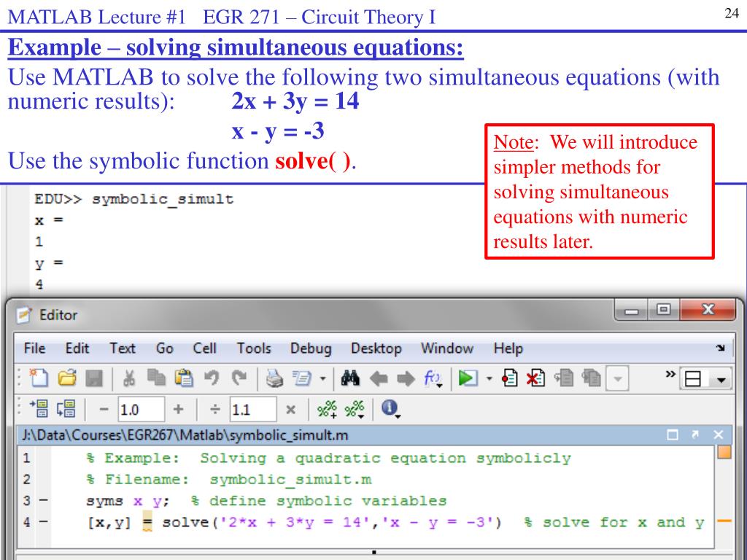Minimize the Editor window

click(x=632, y=311)
